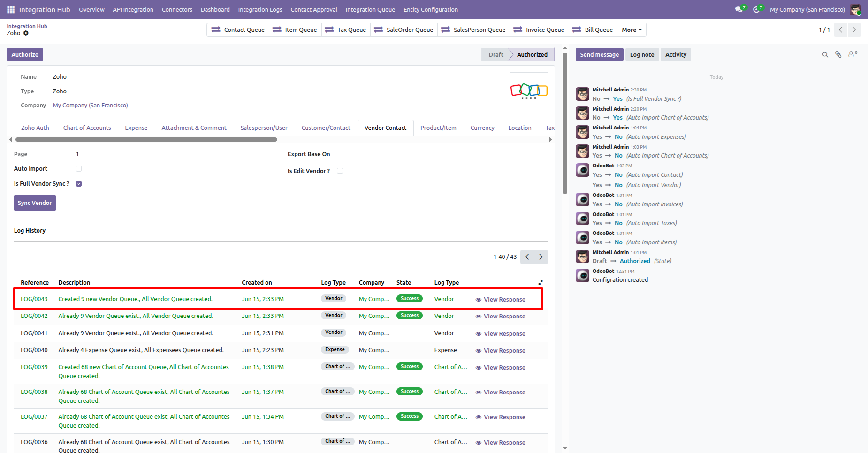Switch to the Customer/Contact tab
Image resolution: width=868 pixels, height=453 pixels.
point(326,128)
